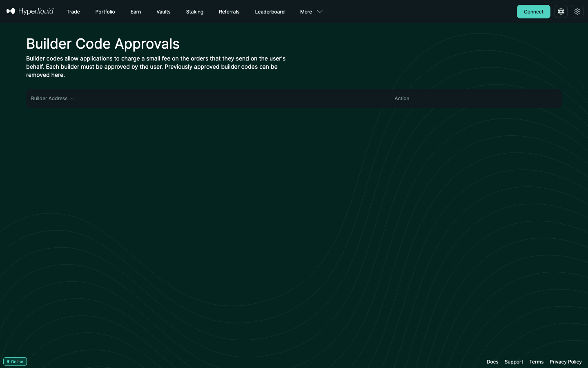Viewport: 588px width, 368px height.
Task: Click the Hyperliquid logo
Action: click(x=30, y=11)
